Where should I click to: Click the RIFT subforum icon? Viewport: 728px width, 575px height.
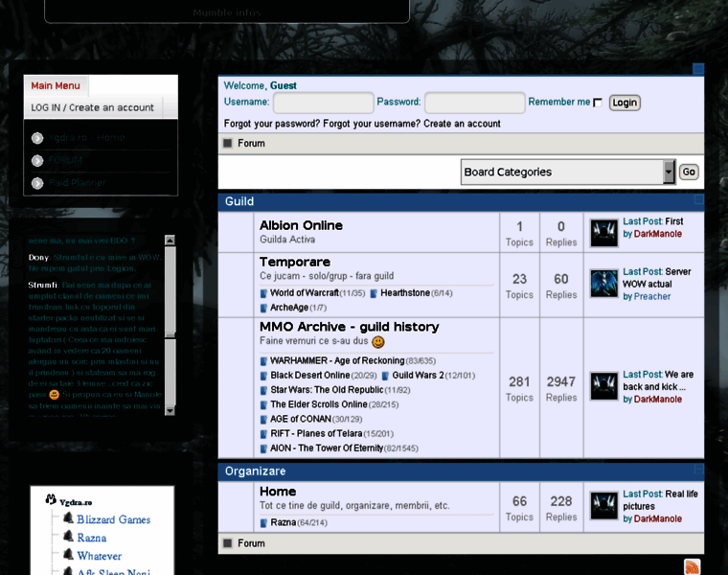(263, 434)
